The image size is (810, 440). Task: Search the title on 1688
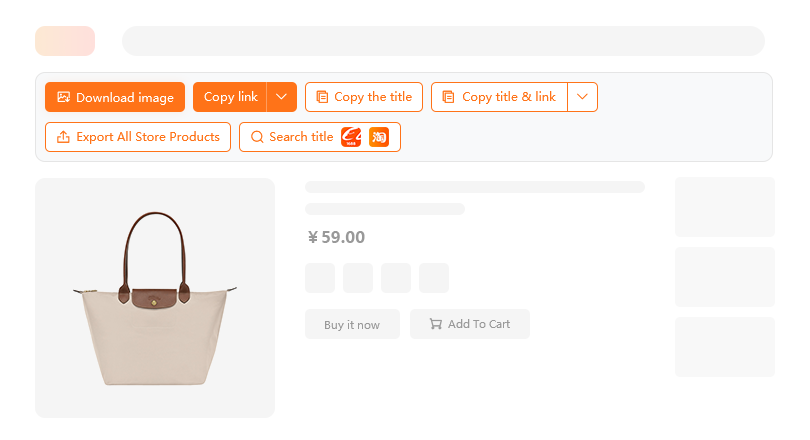coord(351,137)
